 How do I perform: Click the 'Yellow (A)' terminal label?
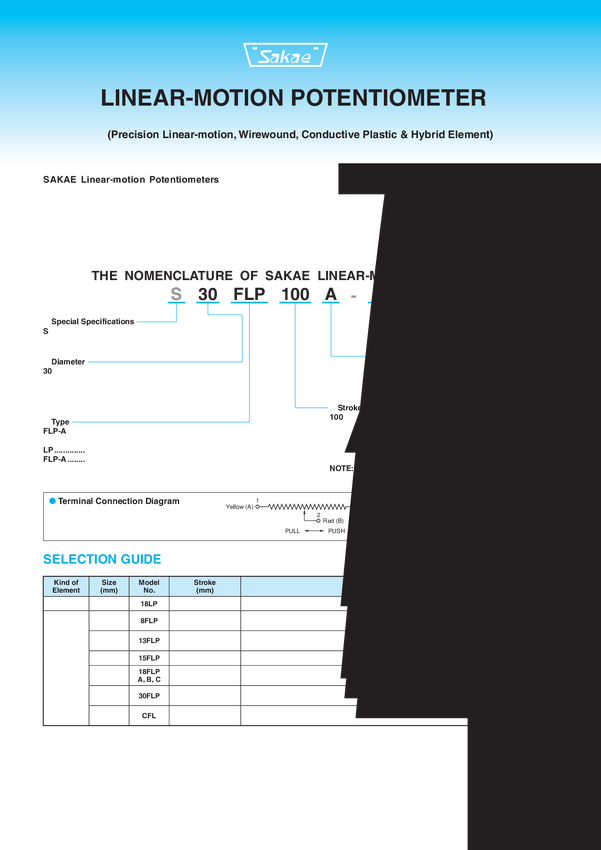240,507
